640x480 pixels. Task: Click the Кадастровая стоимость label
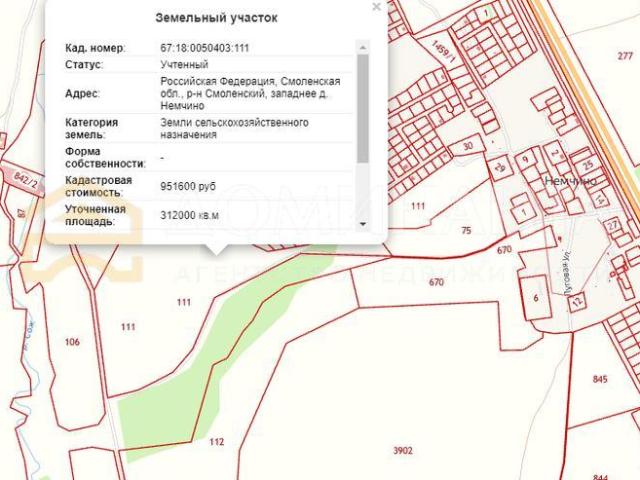click(98, 187)
